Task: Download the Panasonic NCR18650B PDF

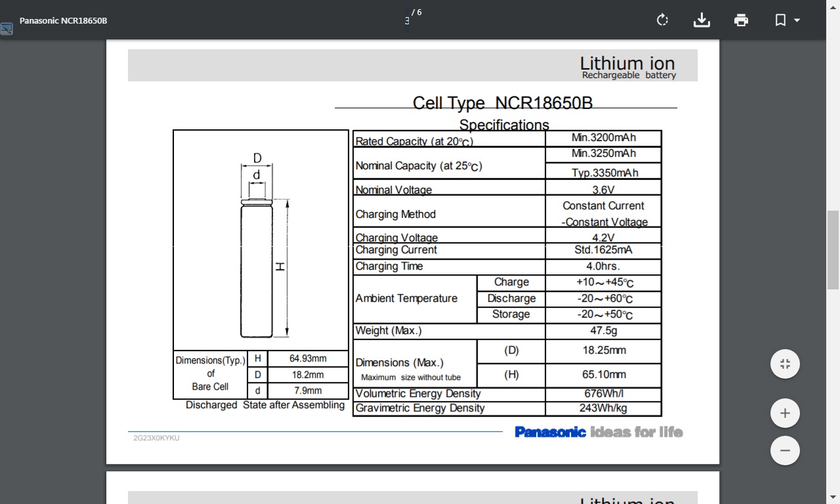Action: [x=702, y=20]
